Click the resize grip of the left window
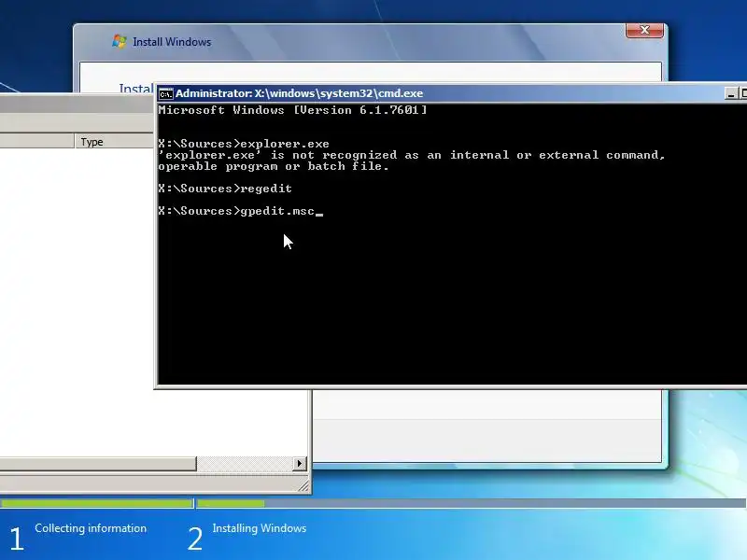 click(x=304, y=485)
